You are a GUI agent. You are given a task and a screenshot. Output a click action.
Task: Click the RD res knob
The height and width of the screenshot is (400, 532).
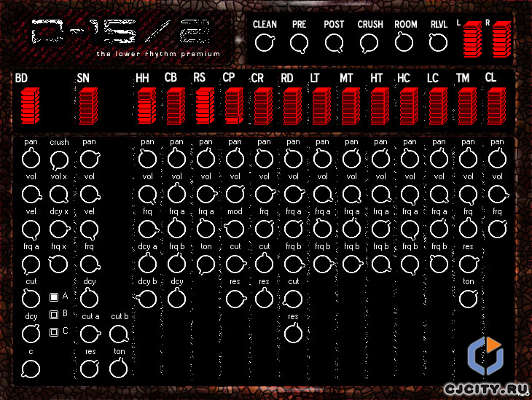(x=293, y=333)
